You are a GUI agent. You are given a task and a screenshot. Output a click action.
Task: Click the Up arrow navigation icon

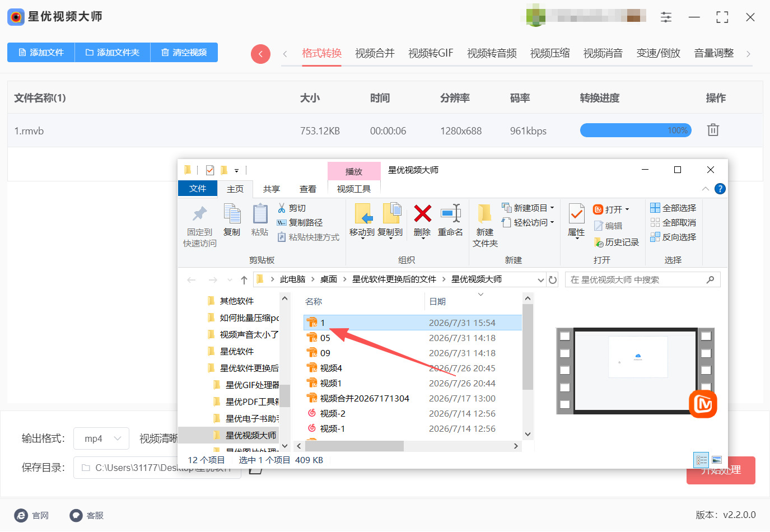point(244,280)
